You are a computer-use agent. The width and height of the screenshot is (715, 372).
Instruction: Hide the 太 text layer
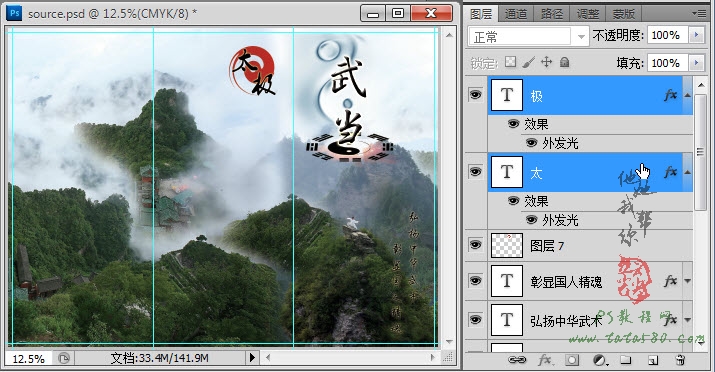[x=476, y=172]
